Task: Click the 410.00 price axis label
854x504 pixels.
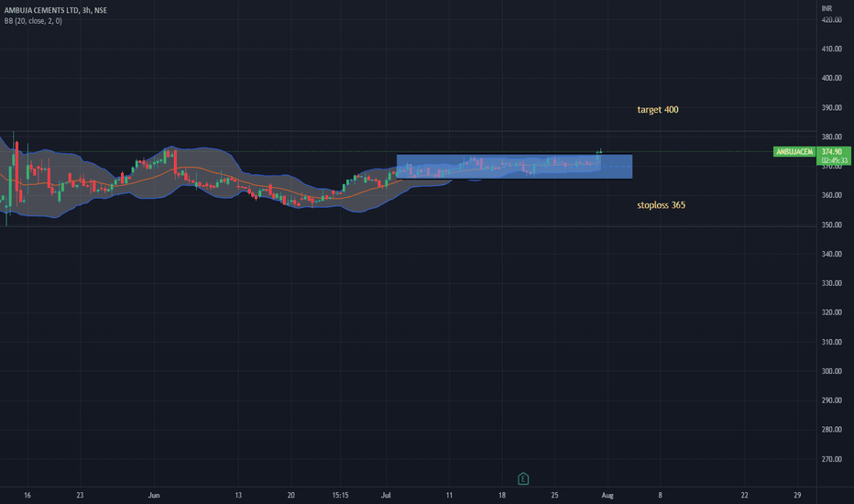Action: [x=832, y=49]
